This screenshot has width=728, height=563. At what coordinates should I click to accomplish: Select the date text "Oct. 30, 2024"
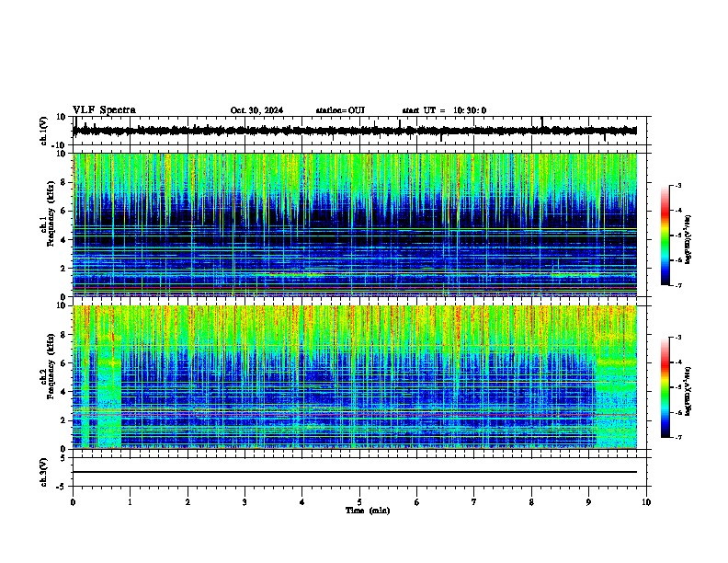[x=256, y=110]
